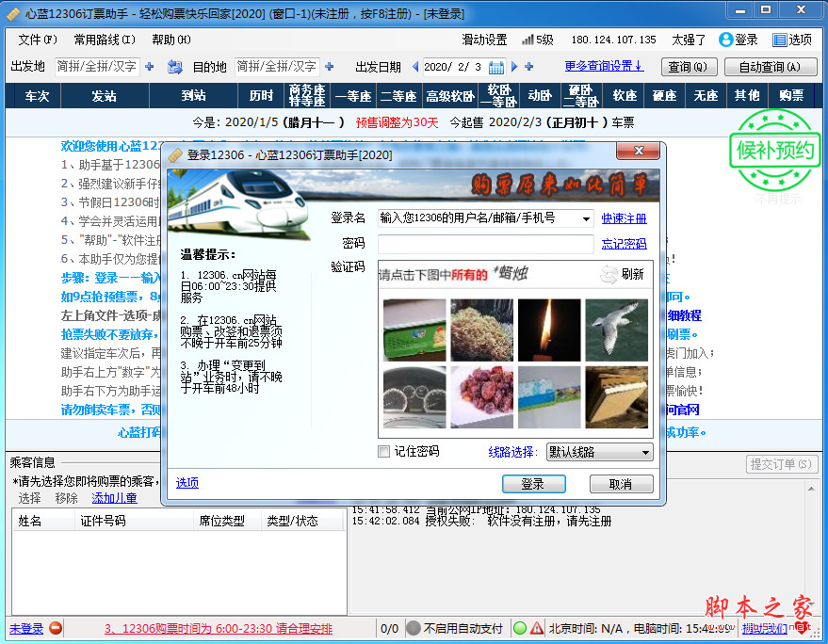Click the 12306购票时间 notice link in status bar
828x644 pixels.
click(x=219, y=628)
